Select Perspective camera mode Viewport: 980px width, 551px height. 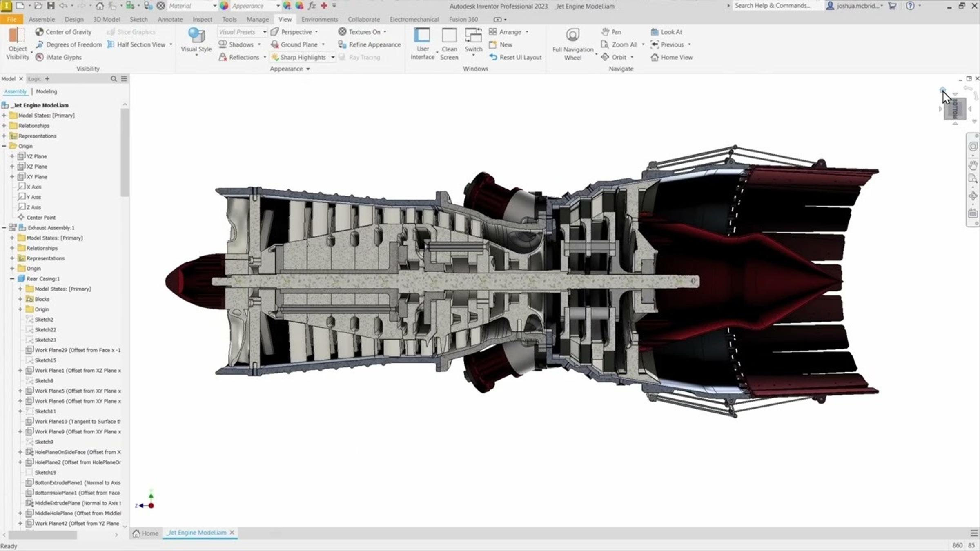click(292, 32)
